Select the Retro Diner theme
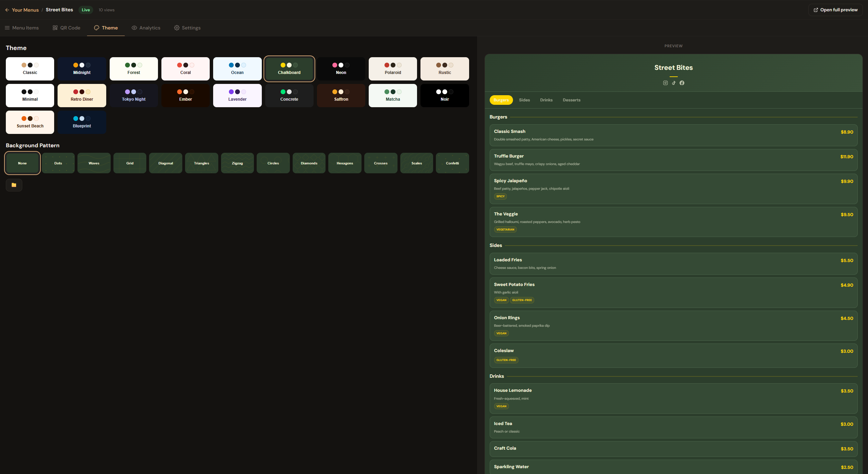This screenshot has height=474, width=868. pyautogui.click(x=82, y=96)
